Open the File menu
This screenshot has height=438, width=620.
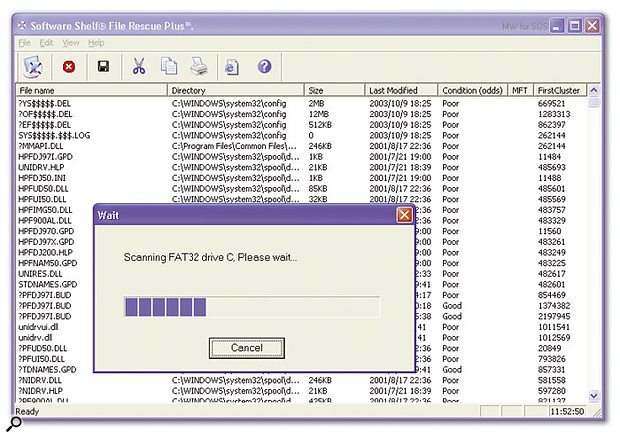coord(25,43)
